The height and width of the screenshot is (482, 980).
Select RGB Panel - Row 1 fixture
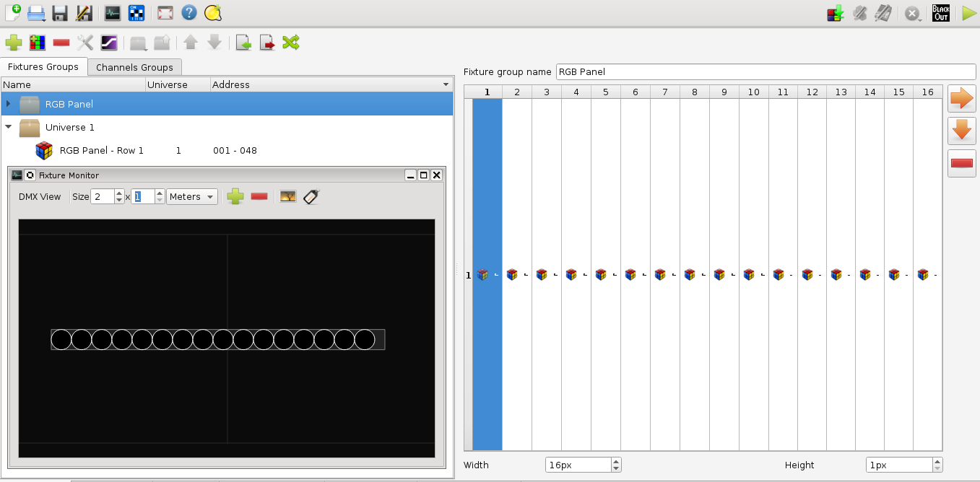pos(102,150)
